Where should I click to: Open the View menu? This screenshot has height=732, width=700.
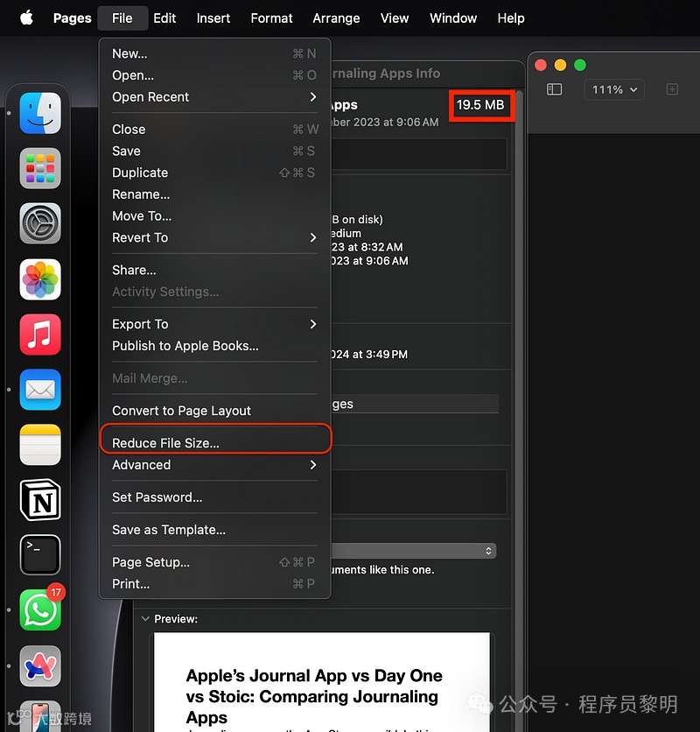pyautogui.click(x=395, y=18)
